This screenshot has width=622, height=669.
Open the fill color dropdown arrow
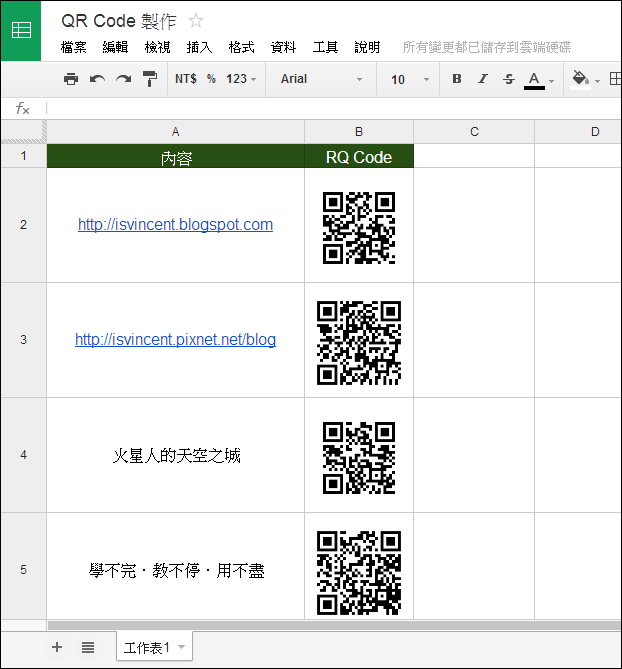pos(597,81)
